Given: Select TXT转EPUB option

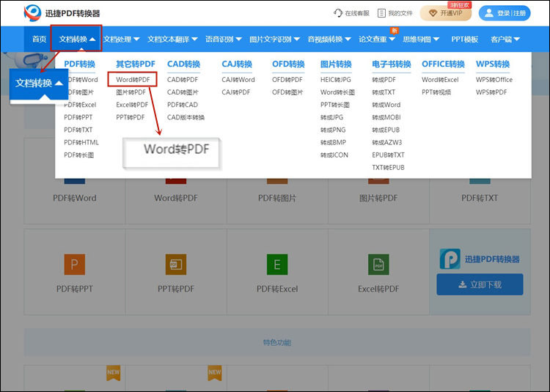Looking at the screenshot, I should click(388, 168).
